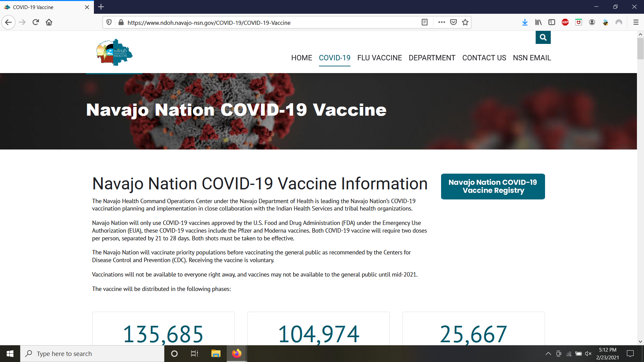The image size is (644, 362).
Task: Open the FLU VACCINE menu item
Action: (379, 58)
